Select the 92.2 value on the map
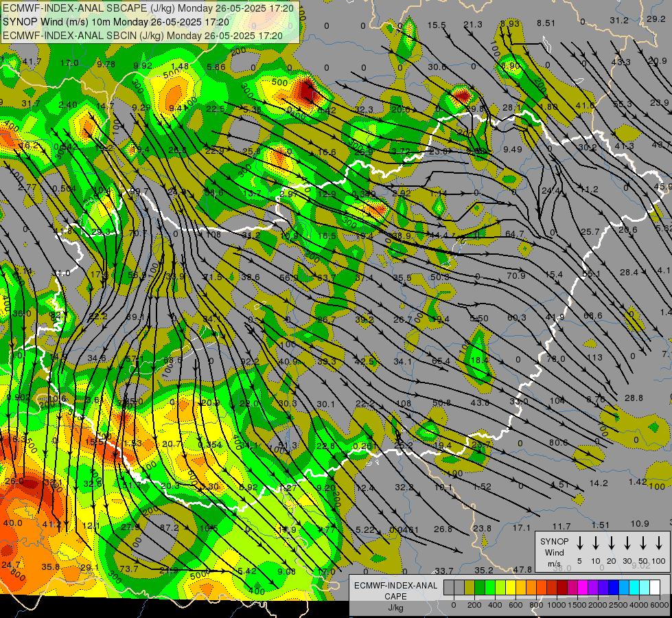Image resolution: width=672 pixels, height=618 pixels. click(x=249, y=362)
